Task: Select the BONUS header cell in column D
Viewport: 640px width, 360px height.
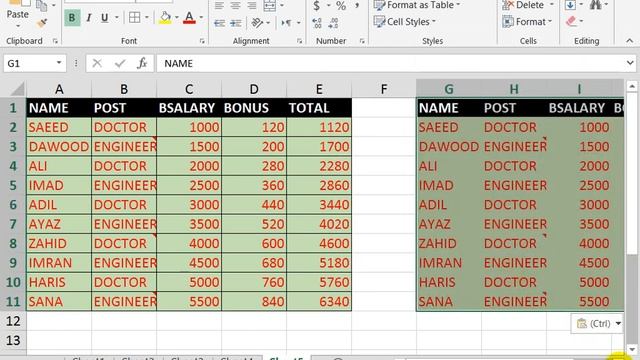Action: point(254,108)
